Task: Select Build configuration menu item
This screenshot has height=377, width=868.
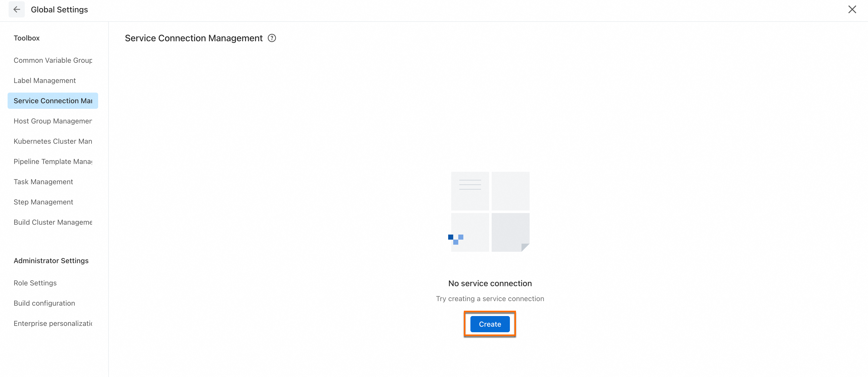Action: click(x=45, y=303)
